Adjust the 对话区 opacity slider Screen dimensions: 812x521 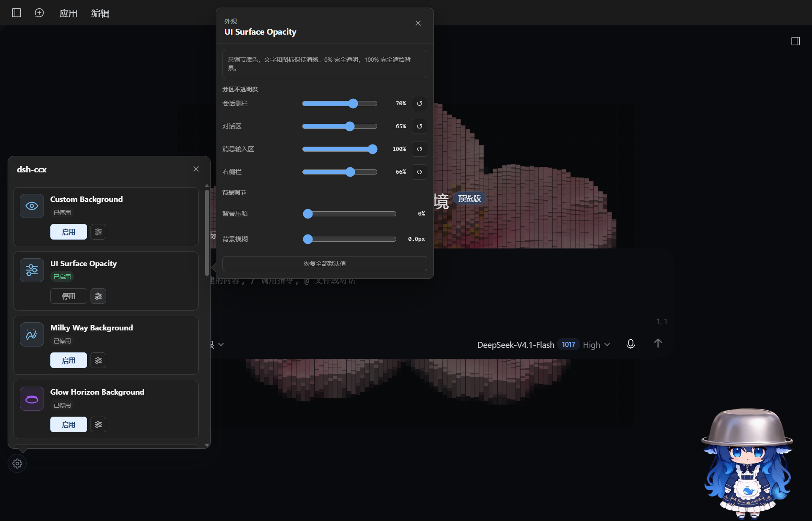(x=340, y=126)
